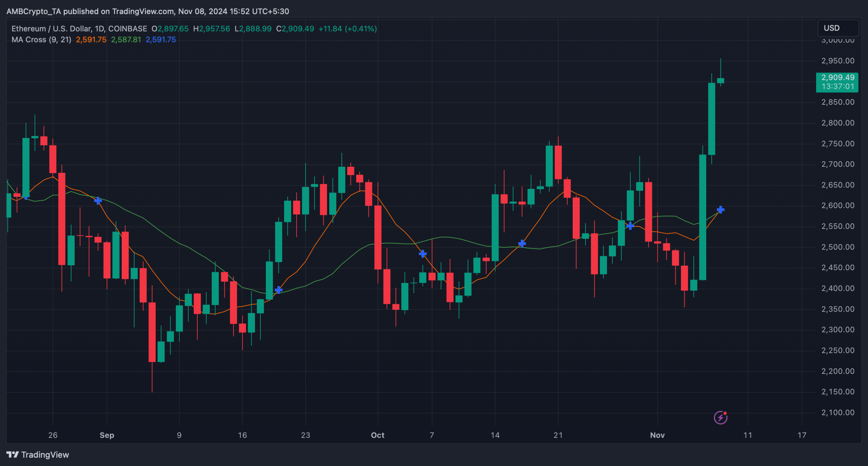Click the Ethereum / U.S. Dollar symbol title
Screen dimensions: 868x466
pyautogui.click(x=79, y=29)
